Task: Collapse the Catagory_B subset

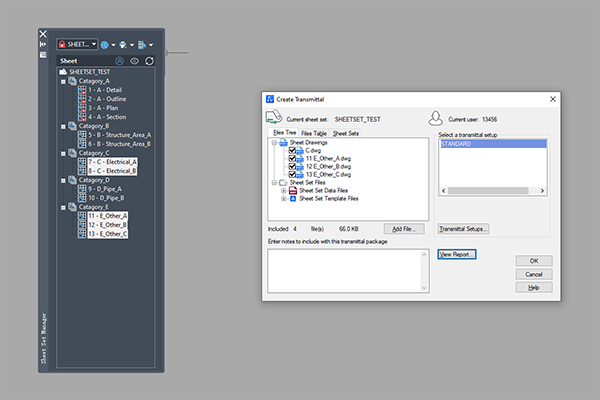Action: (x=63, y=126)
